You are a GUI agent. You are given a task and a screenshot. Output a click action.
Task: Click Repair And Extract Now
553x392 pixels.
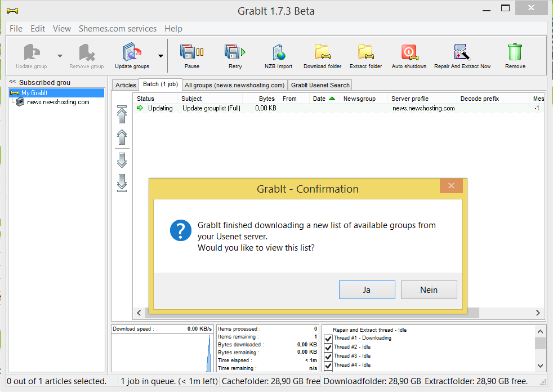[462, 56]
